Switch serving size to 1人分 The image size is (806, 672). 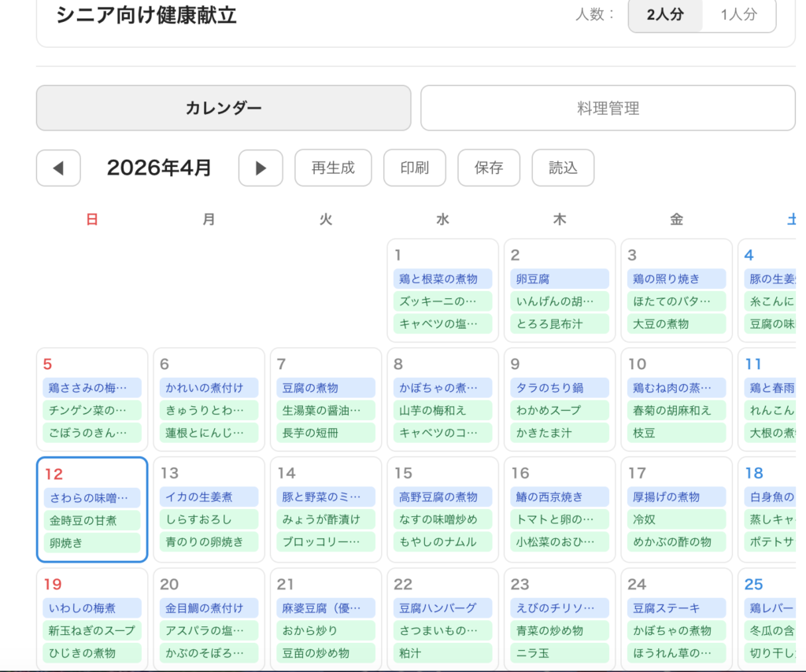click(738, 14)
